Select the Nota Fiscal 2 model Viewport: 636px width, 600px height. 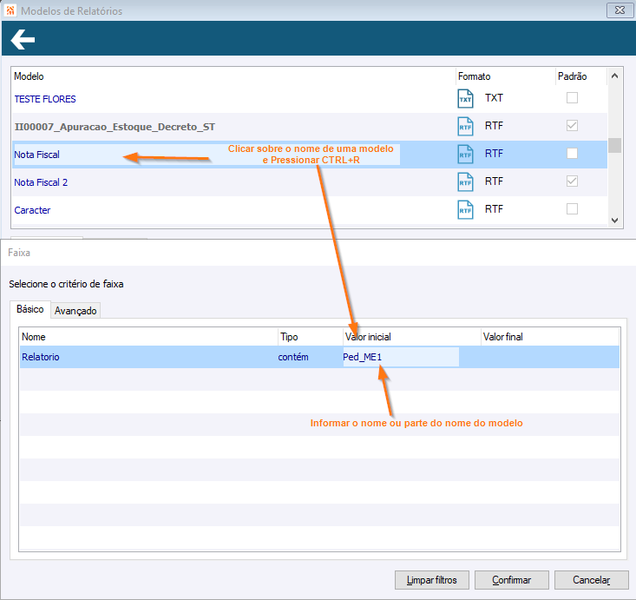pos(41,183)
